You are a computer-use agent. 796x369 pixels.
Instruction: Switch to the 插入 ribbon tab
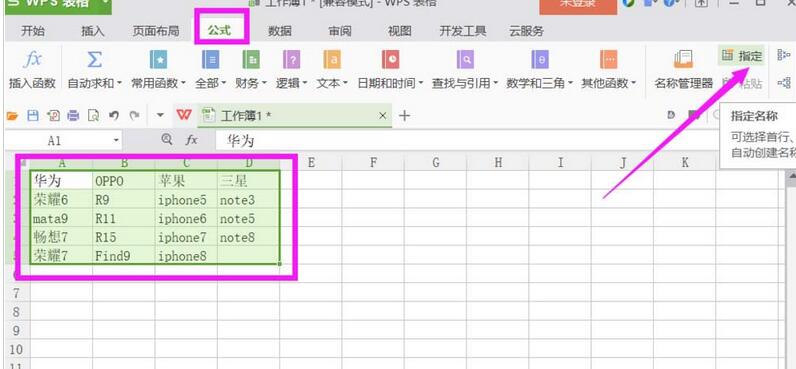click(92, 31)
